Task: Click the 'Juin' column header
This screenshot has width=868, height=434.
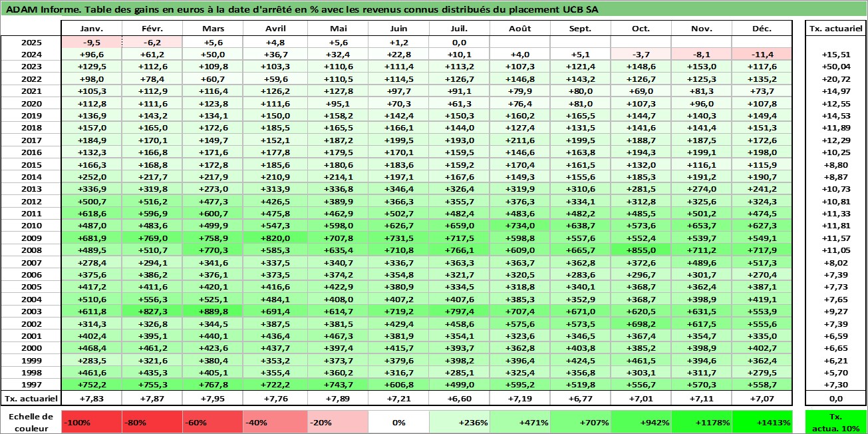Action: [x=398, y=29]
